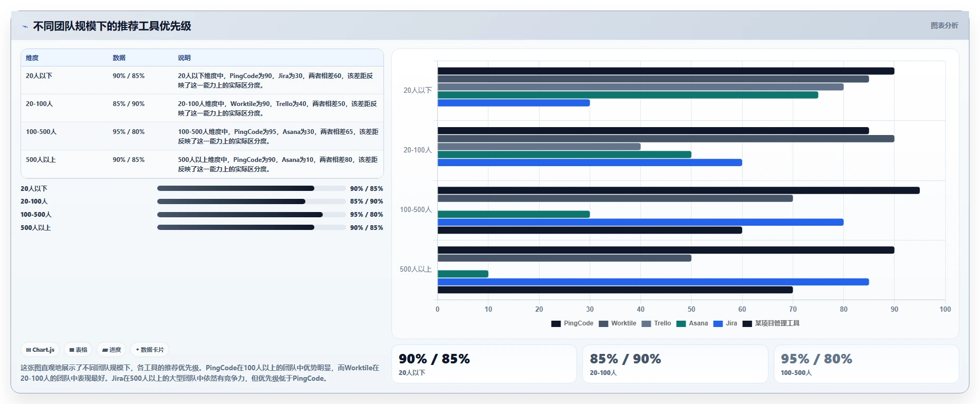Click the 50 tick on the x-axis

[691, 310]
